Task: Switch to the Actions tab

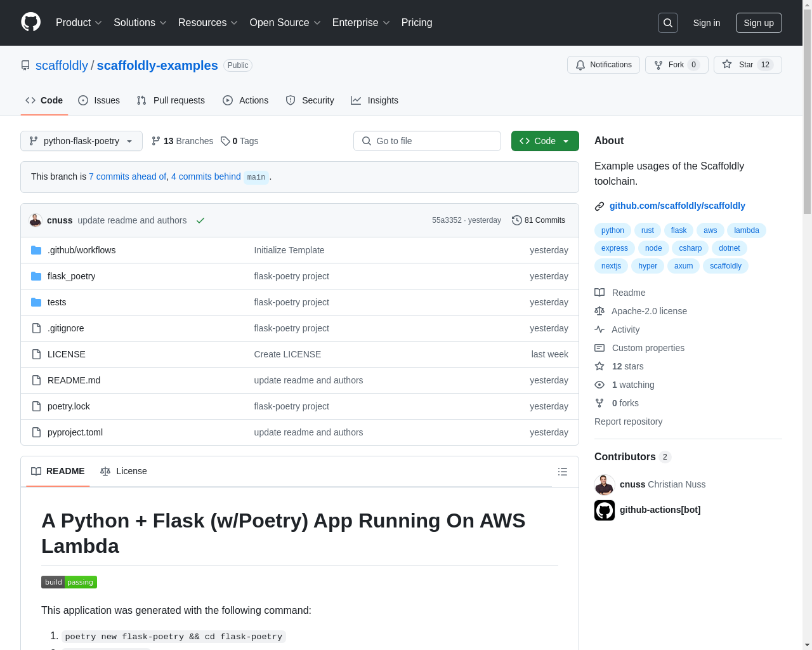Action: (246, 100)
